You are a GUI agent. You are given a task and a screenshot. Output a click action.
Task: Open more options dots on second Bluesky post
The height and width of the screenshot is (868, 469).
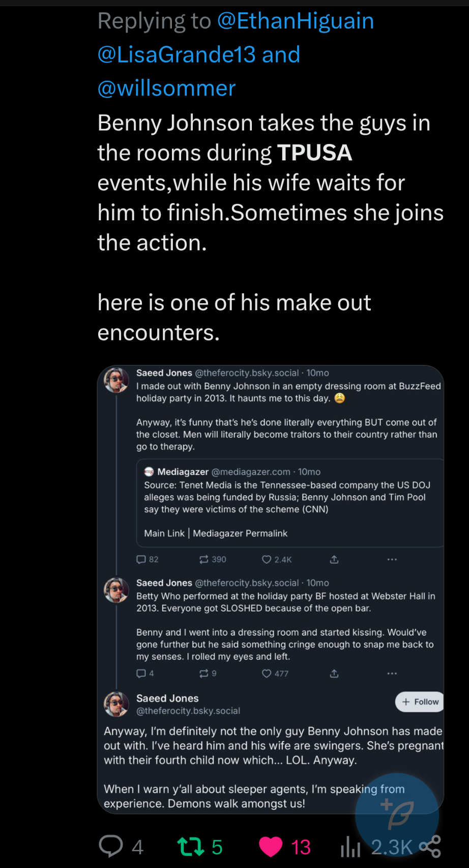pos(392,673)
